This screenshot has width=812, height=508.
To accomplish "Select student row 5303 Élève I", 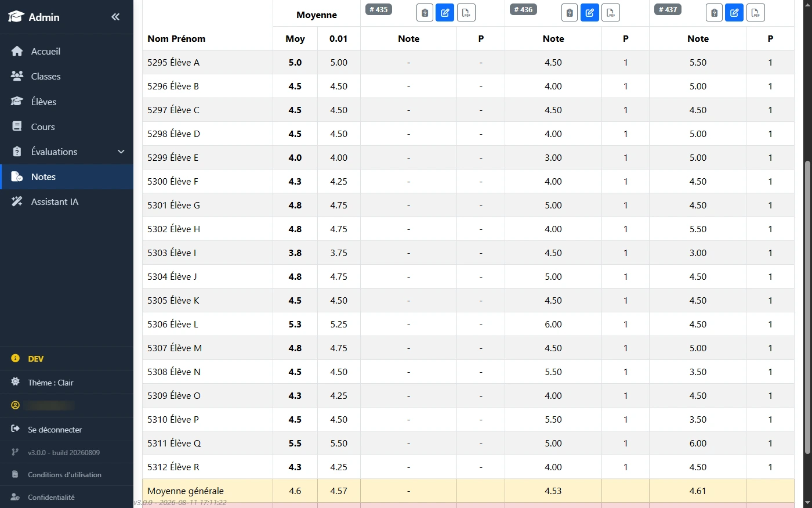I will click(x=468, y=253).
